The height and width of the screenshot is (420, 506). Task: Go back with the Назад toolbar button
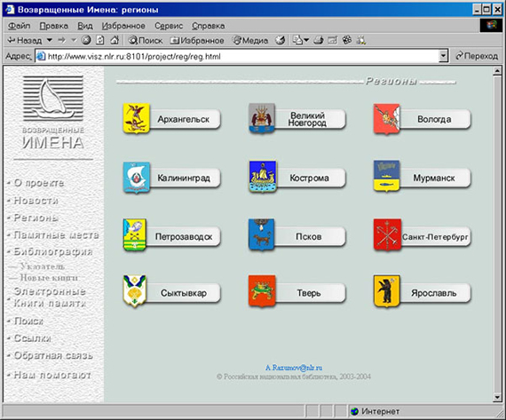[x=25, y=40]
